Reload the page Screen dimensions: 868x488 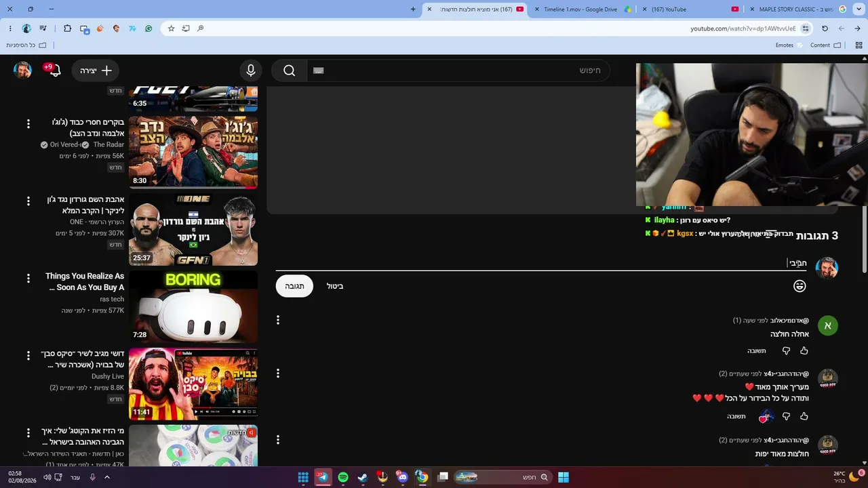click(x=825, y=28)
